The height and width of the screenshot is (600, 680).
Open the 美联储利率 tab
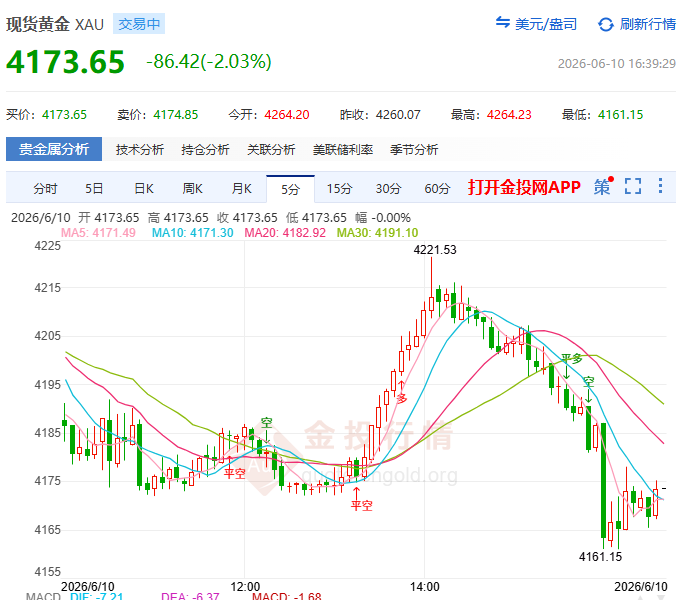(x=343, y=150)
